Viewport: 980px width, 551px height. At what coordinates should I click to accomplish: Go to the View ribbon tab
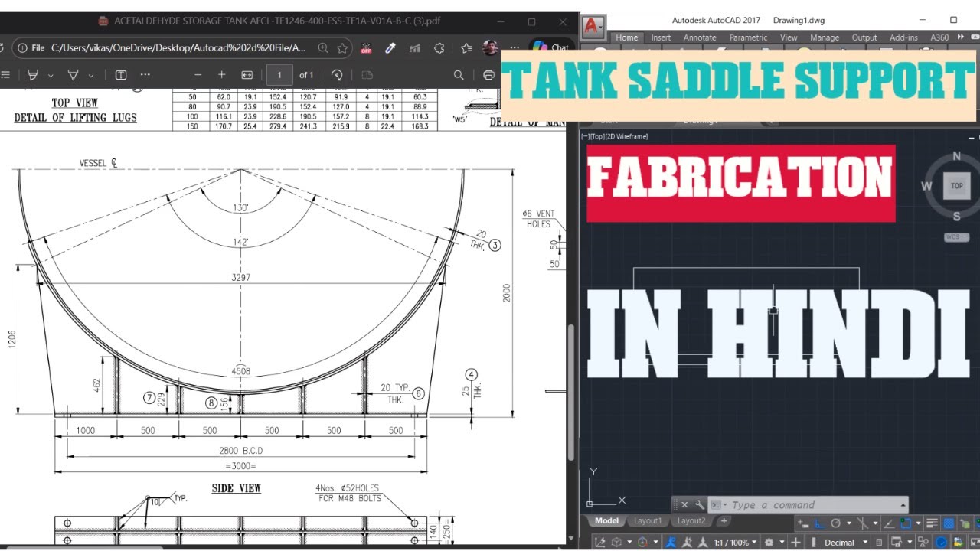(x=789, y=37)
